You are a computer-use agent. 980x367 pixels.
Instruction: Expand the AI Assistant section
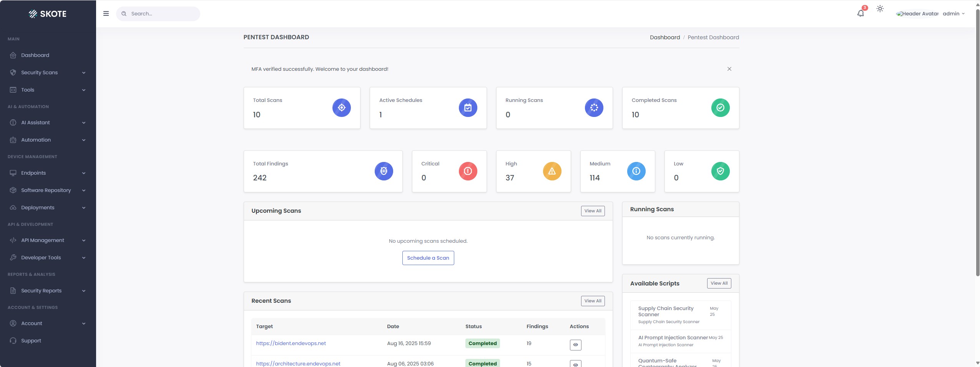[x=35, y=122]
